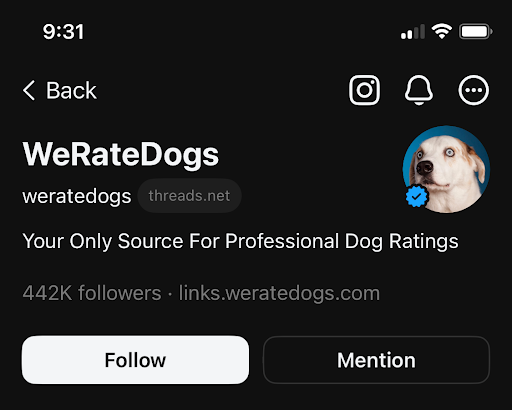Image resolution: width=512 pixels, height=410 pixels.
Task: Click the Wi-Fi status icon
Action: 442,32
